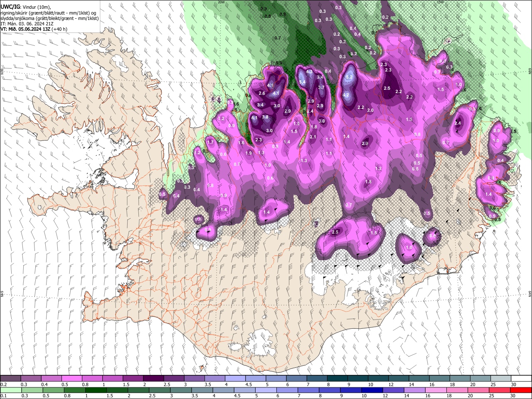532x399 pixels.
Task: Click the '15W' longitude label at top
Action: pos(440,2)
